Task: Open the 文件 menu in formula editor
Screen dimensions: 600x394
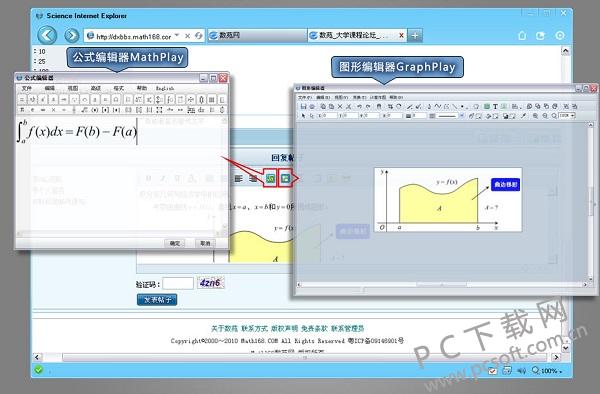Action: 27,88
